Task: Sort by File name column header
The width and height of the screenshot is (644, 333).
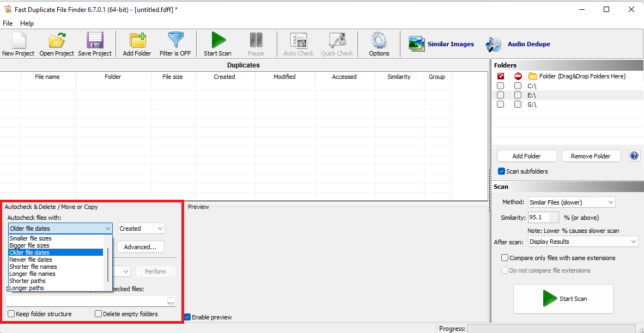Action: [x=48, y=77]
